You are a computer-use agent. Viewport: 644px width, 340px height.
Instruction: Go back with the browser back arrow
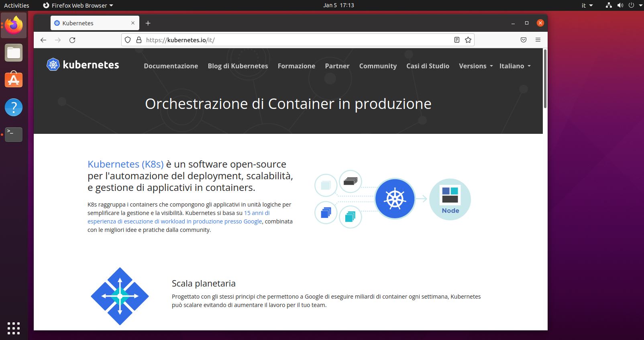43,40
